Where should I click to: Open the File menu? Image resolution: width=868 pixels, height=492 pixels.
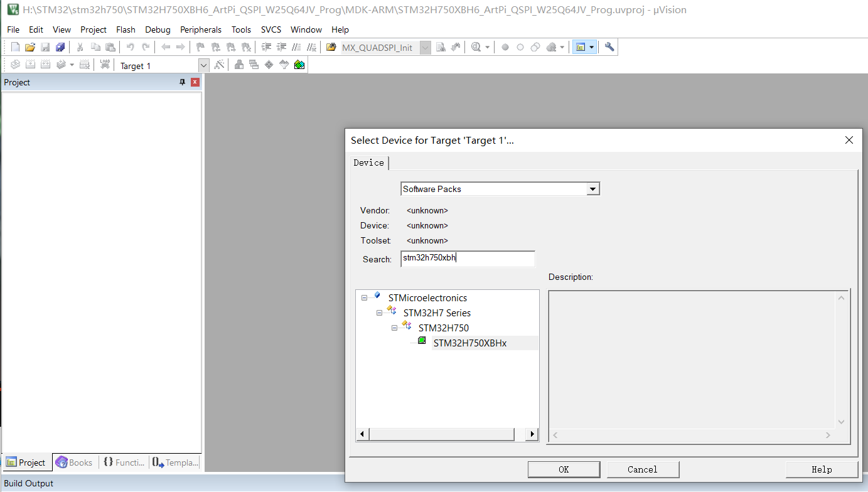(x=13, y=29)
